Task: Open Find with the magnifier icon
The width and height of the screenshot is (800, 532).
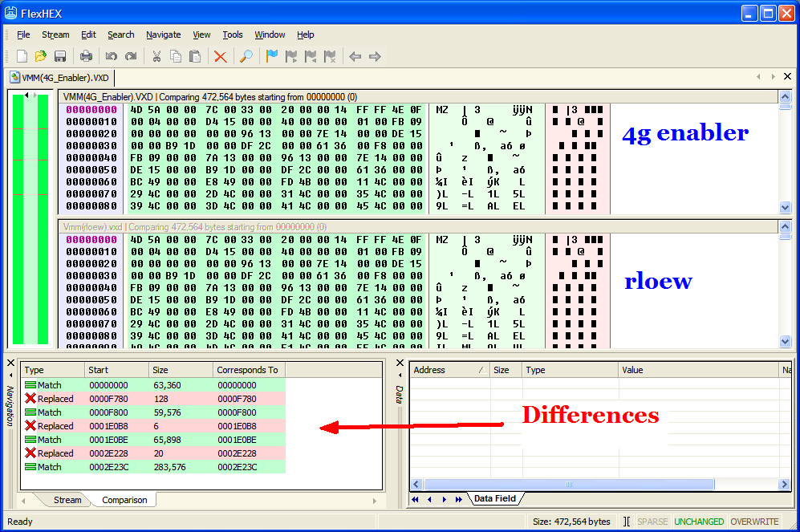Action: pos(246,56)
